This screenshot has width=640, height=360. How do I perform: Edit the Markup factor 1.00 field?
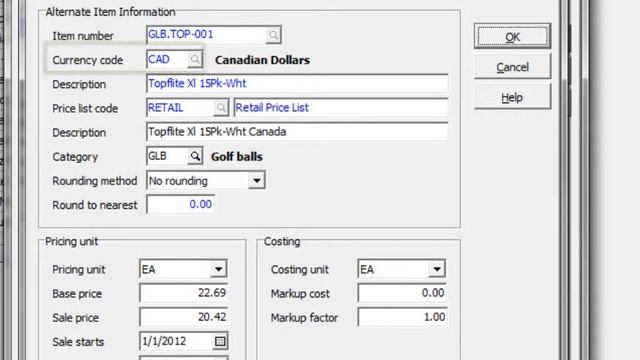[402, 317]
